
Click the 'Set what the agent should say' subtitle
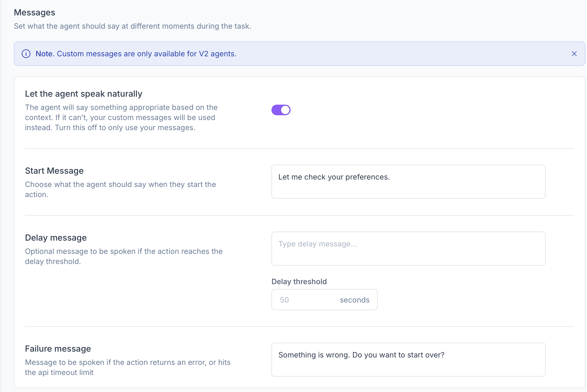click(x=132, y=26)
